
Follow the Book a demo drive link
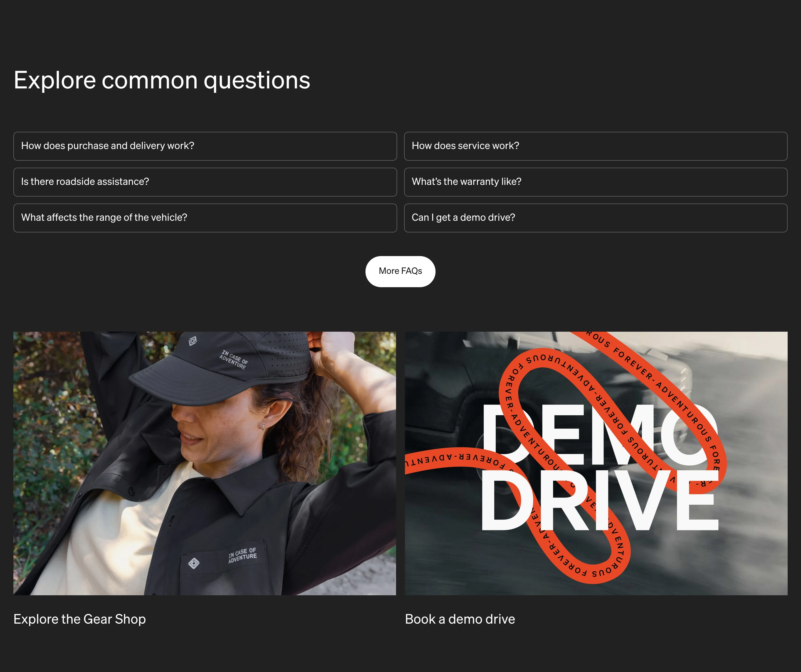(460, 619)
